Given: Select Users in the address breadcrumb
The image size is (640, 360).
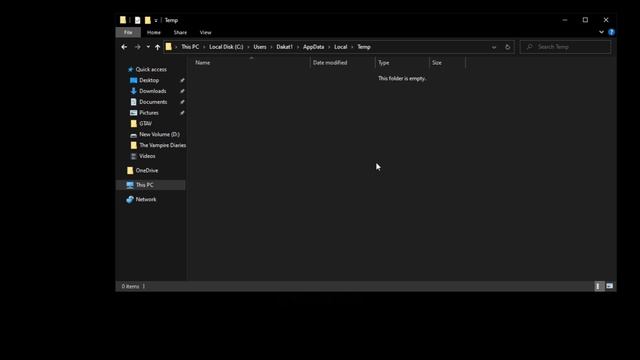Looking at the screenshot, I should [260, 47].
